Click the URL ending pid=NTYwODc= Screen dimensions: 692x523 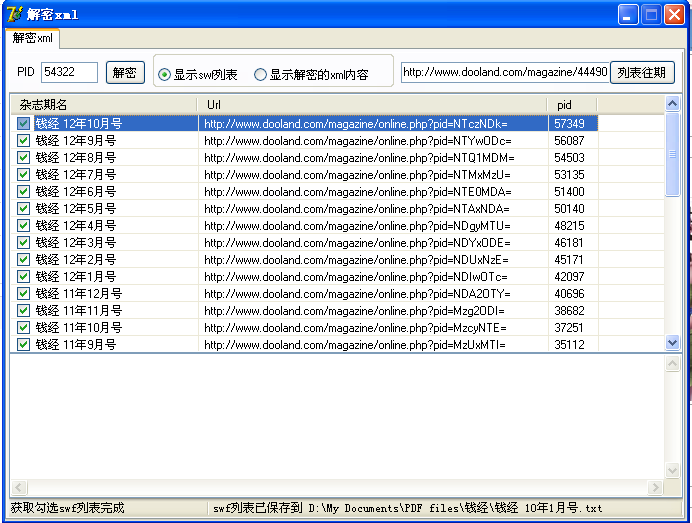click(x=358, y=141)
